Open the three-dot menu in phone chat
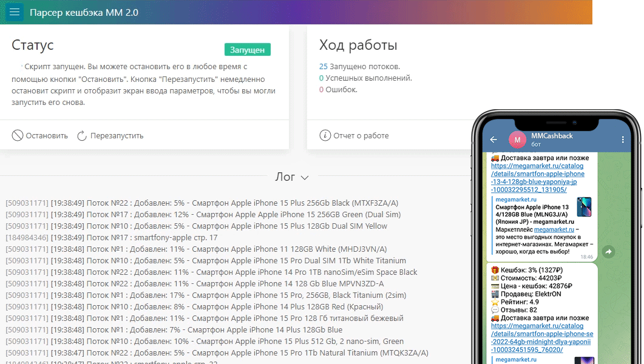 [x=623, y=140]
